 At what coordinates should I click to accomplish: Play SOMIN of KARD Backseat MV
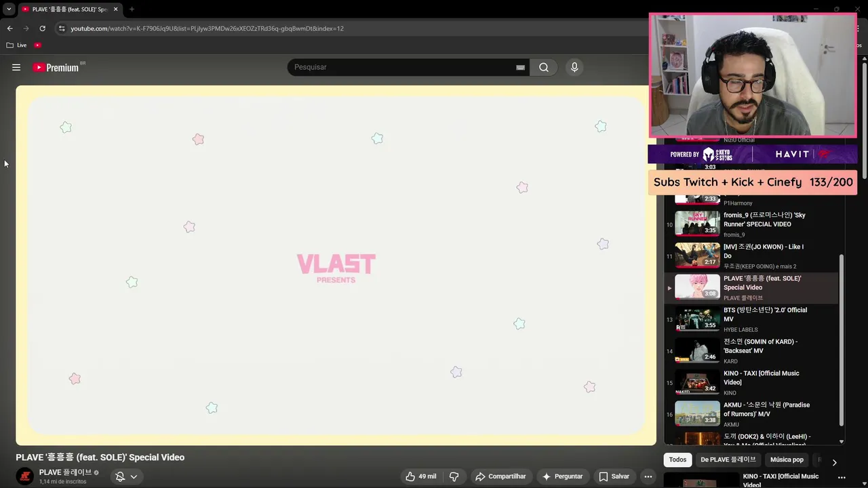[x=751, y=350]
